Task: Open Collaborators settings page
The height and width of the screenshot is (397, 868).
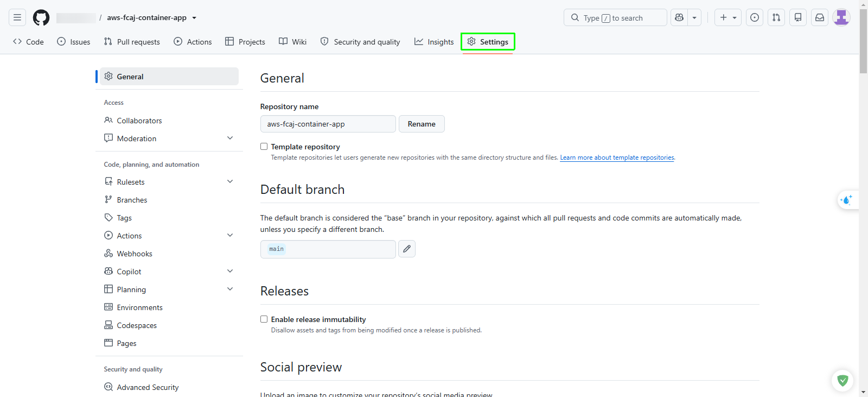Action: 169,121
